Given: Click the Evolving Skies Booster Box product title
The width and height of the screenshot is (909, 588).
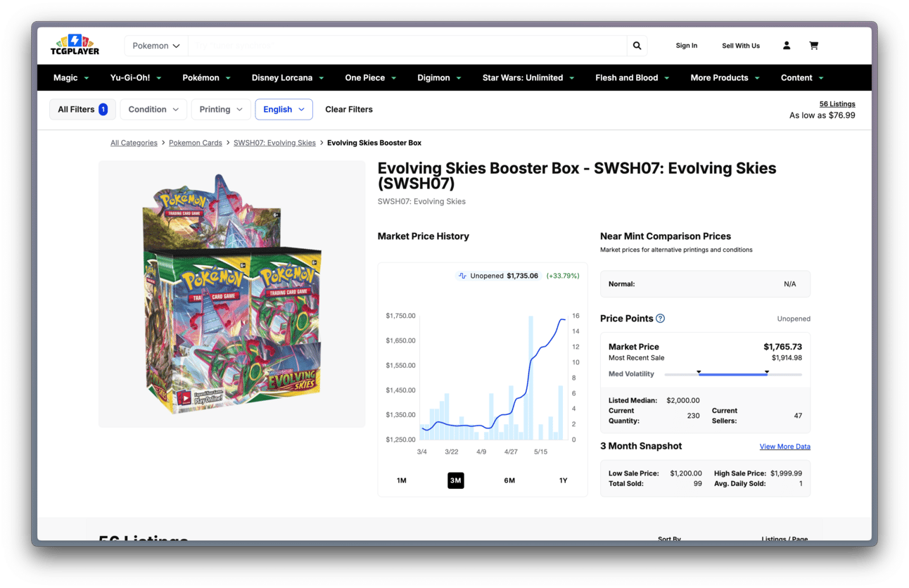Looking at the screenshot, I should [x=577, y=176].
